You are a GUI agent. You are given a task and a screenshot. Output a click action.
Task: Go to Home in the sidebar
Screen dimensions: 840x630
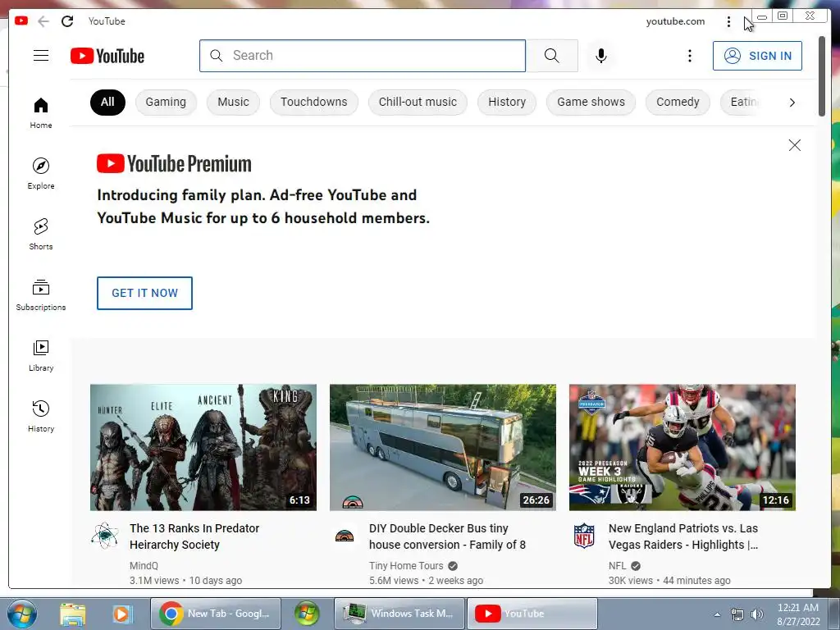(41, 113)
